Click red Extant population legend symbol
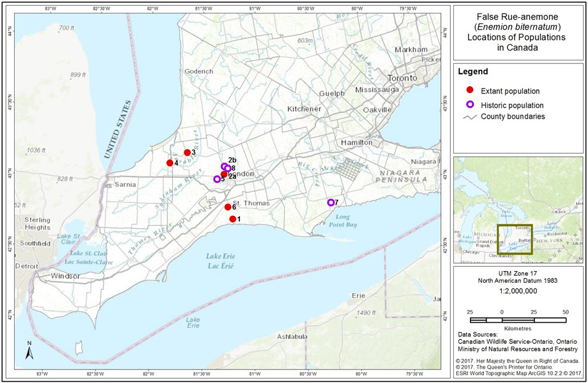 coord(470,90)
